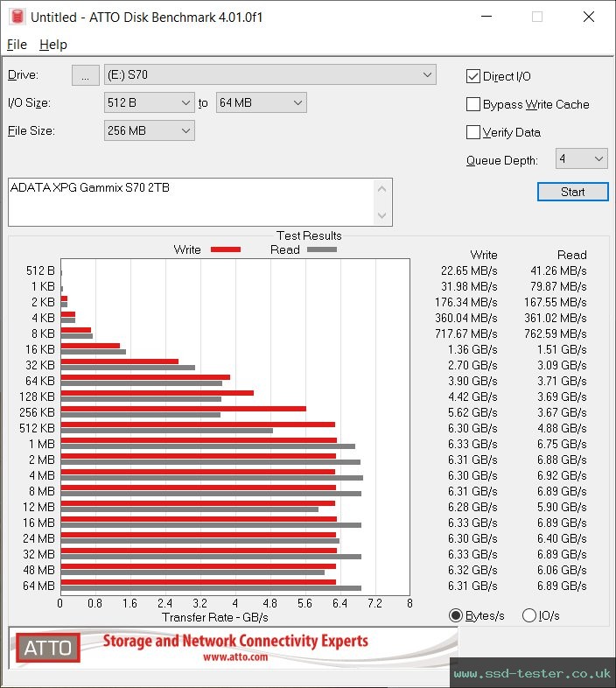This screenshot has width=616, height=688.
Task: Click the drive browse '...' button
Action: 85,75
